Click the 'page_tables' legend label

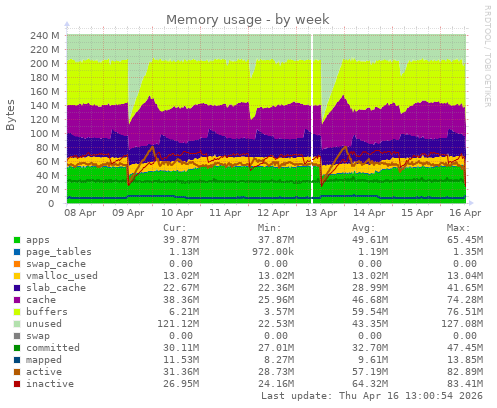click(x=59, y=252)
